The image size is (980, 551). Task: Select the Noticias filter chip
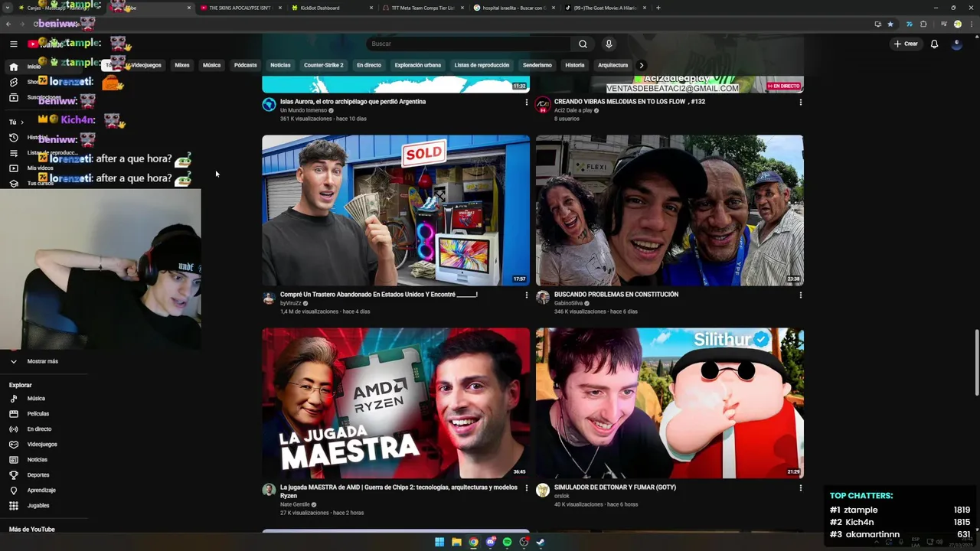point(280,65)
